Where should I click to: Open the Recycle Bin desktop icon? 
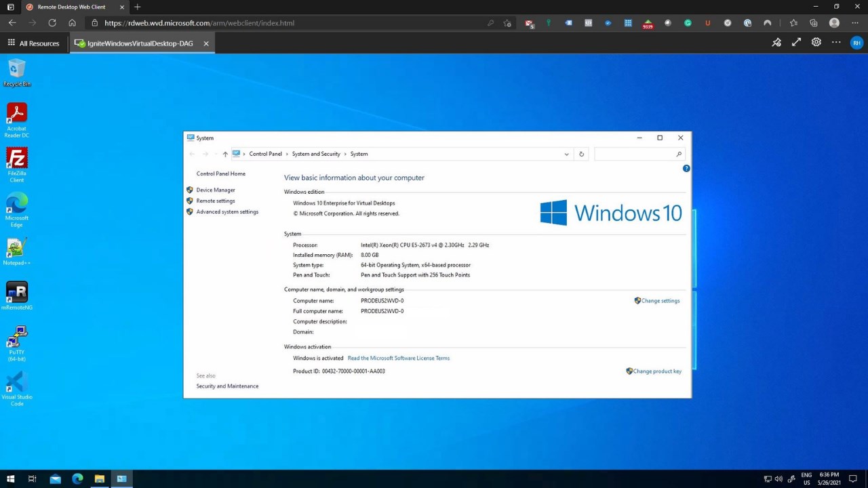[x=17, y=73]
